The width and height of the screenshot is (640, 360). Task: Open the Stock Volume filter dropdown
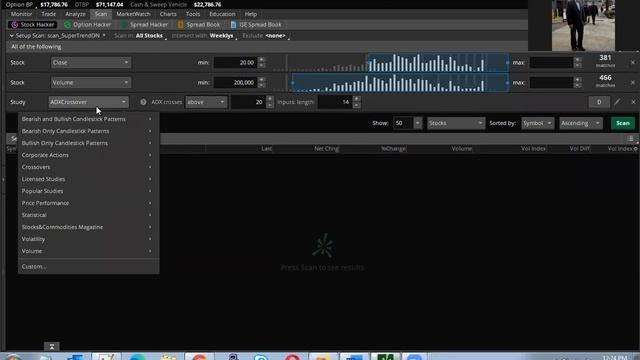coord(91,82)
